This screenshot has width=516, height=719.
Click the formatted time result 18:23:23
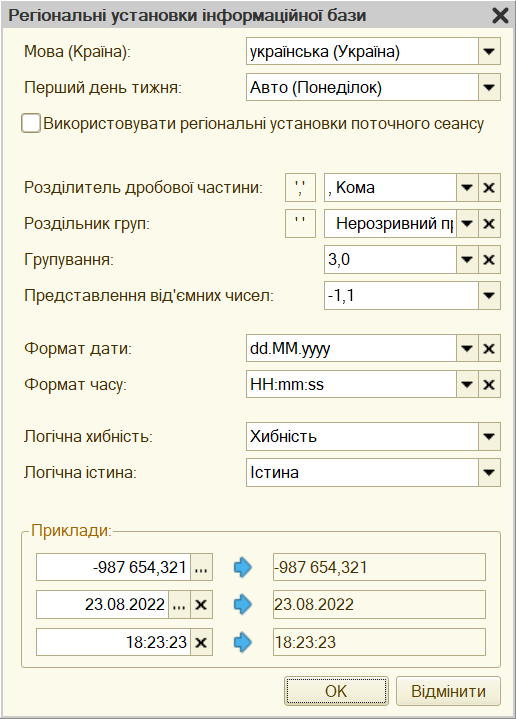point(379,642)
